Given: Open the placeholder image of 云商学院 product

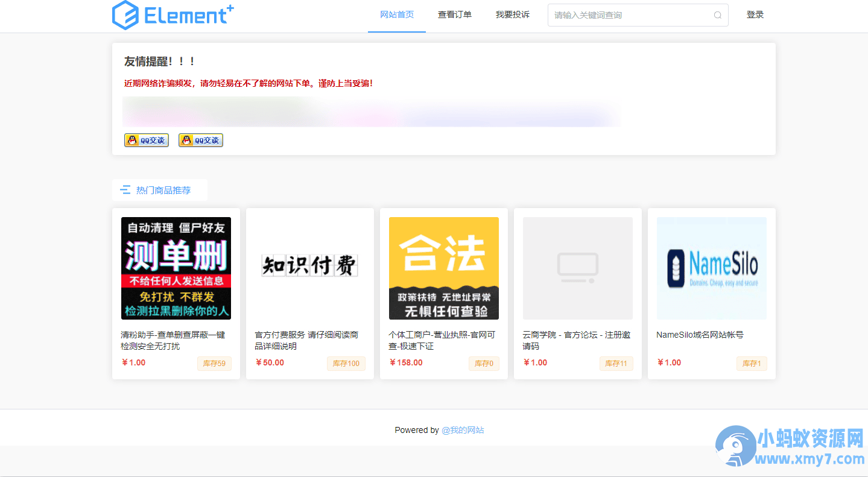Looking at the screenshot, I should point(578,268).
